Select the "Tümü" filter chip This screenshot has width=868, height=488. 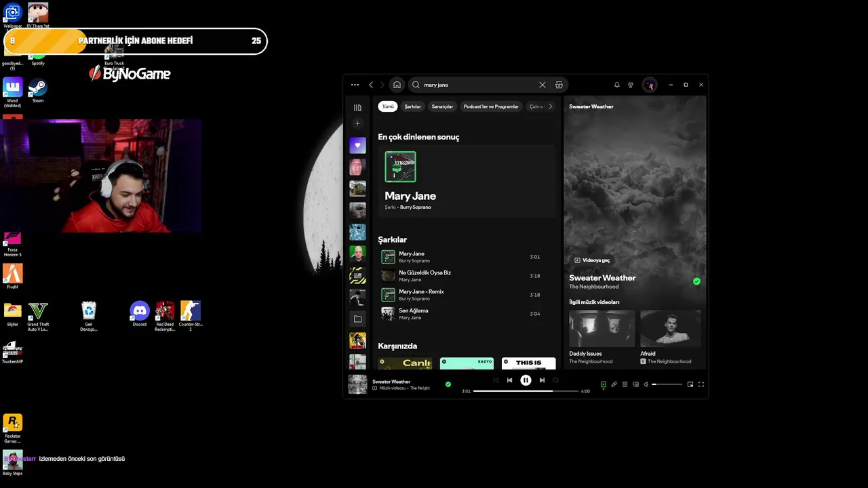coord(388,106)
